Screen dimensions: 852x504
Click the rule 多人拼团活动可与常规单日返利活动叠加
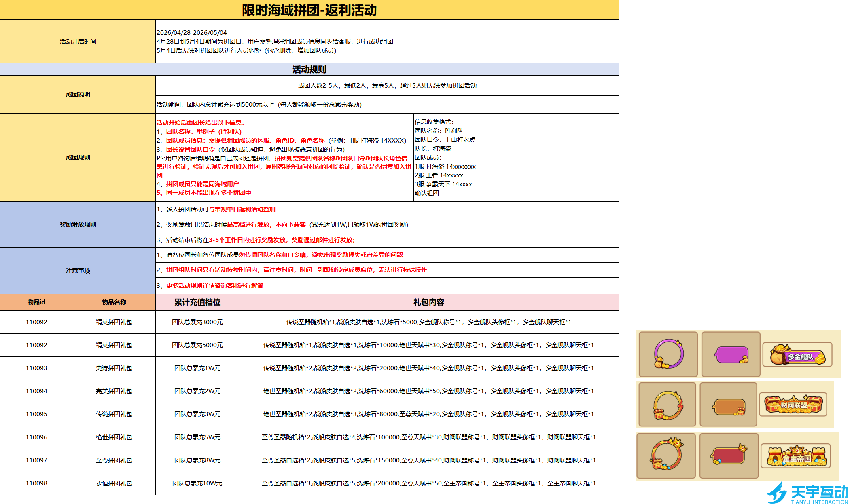(216, 209)
